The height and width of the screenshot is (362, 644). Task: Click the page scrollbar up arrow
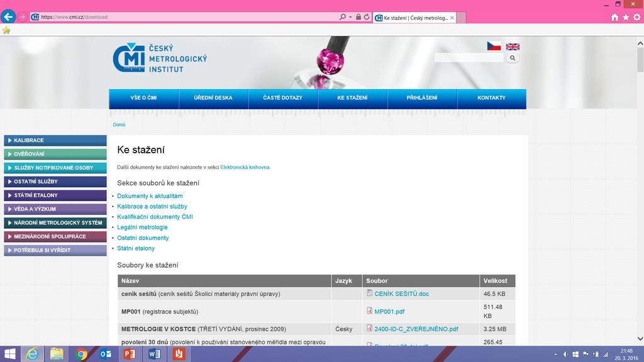tap(640, 43)
